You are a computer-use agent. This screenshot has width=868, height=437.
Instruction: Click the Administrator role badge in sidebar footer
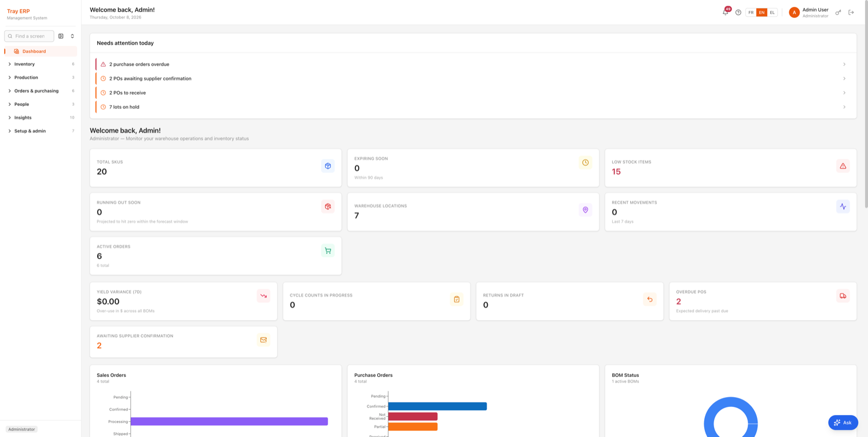point(22,429)
